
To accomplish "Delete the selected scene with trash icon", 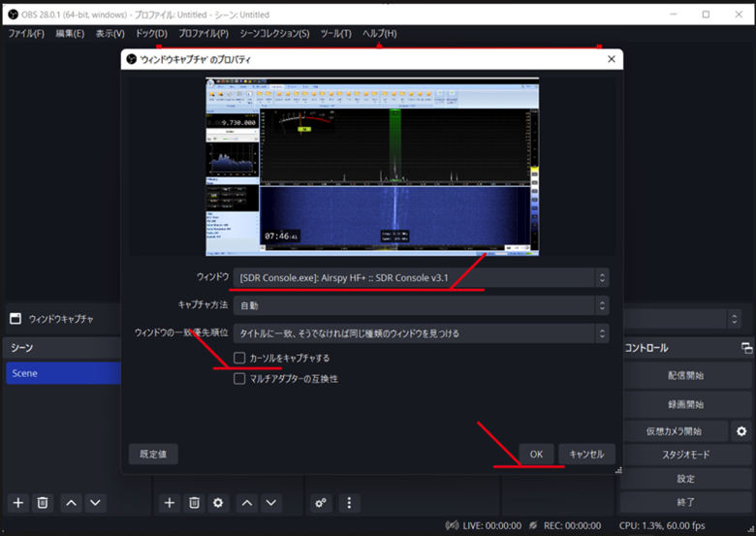I will (x=43, y=503).
